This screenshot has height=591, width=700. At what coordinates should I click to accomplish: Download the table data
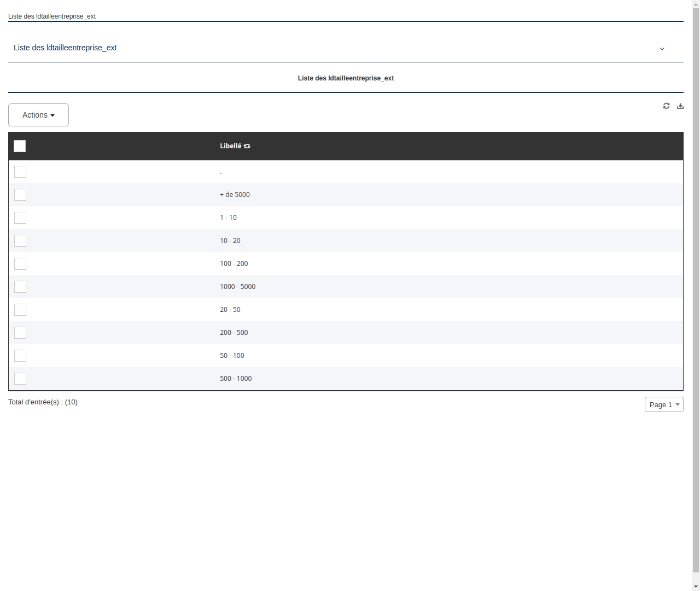pyautogui.click(x=680, y=106)
